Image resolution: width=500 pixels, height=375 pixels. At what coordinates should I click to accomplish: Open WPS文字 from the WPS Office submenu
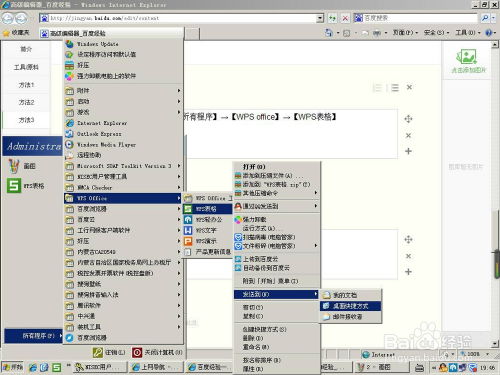click(207, 230)
